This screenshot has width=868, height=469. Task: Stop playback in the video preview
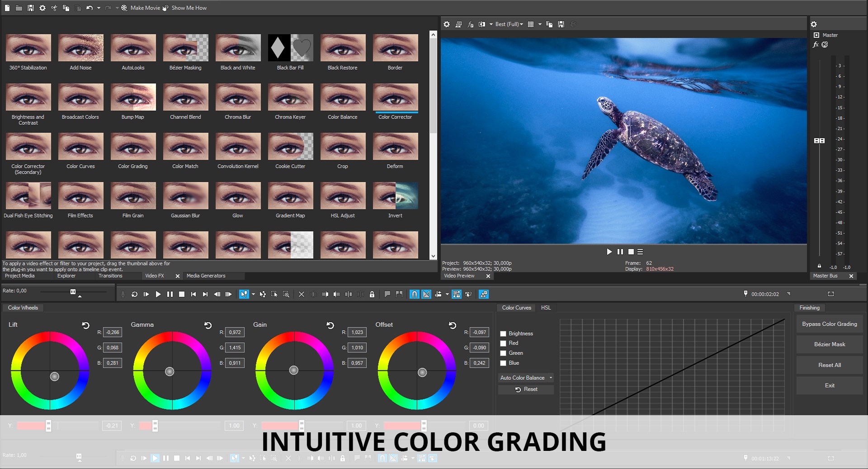[631, 252]
